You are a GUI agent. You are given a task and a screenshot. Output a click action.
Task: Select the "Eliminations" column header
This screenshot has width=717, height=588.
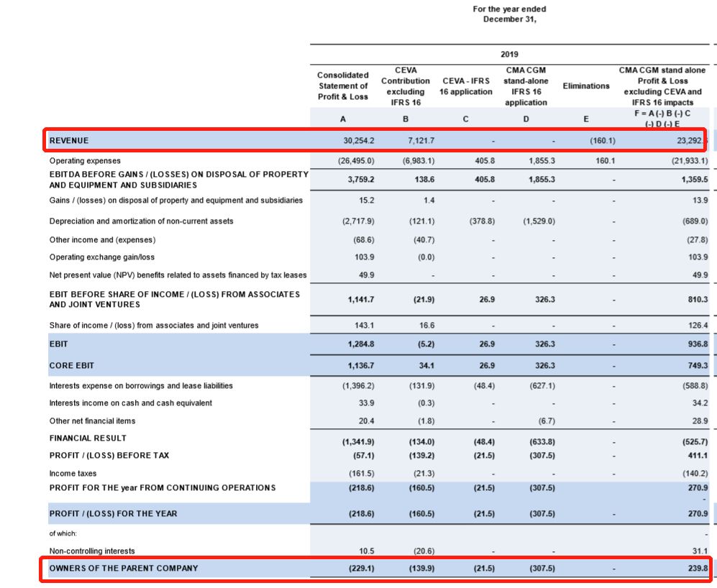point(586,86)
